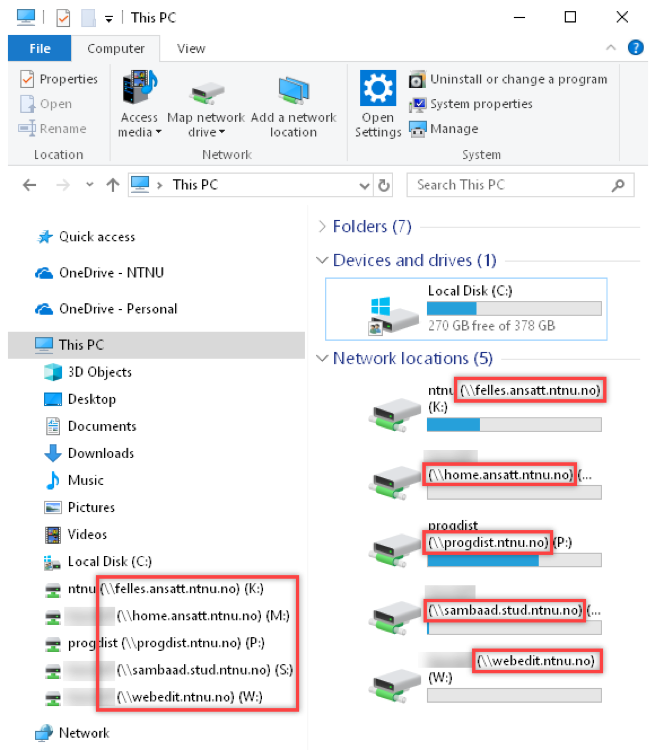Select the Local Disk (C:) tile

(x=466, y=309)
